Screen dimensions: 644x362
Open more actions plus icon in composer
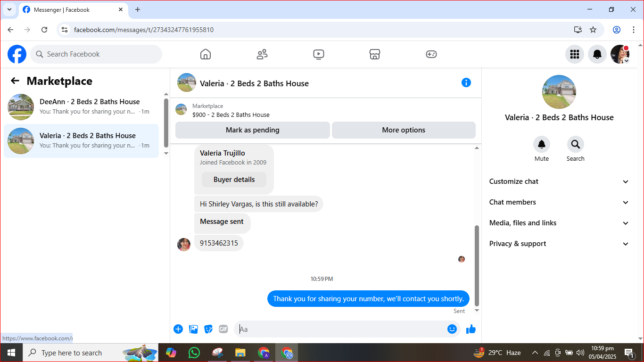[x=178, y=329]
